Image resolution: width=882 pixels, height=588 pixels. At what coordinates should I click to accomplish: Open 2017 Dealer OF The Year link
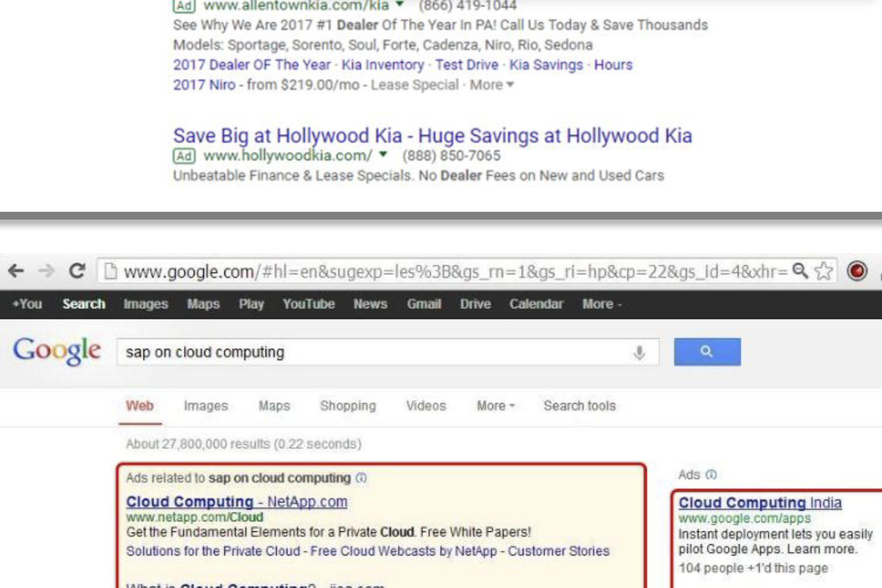point(252,65)
